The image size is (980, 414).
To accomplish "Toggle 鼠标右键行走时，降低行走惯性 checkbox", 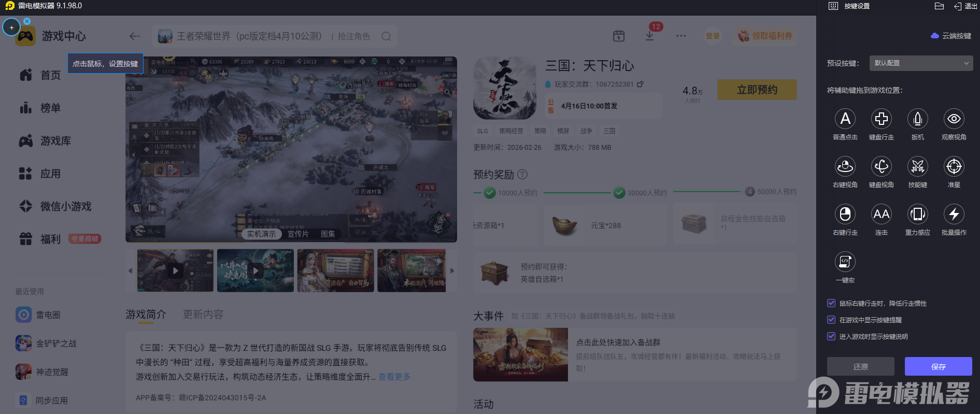I will pyautogui.click(x=831, y=303).
